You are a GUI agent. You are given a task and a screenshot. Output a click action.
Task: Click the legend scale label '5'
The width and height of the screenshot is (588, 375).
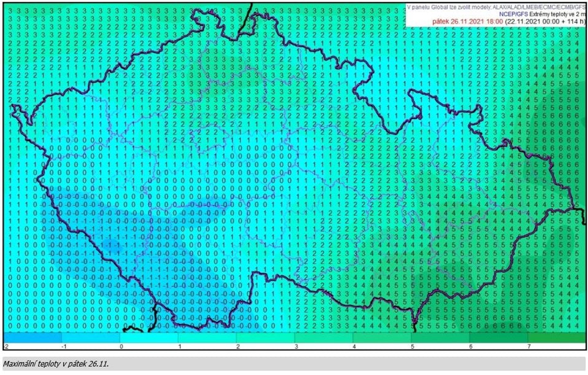tap(412, 346)
